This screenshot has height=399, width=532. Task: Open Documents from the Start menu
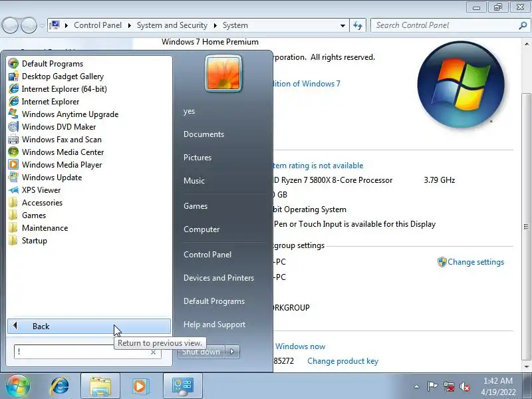tap(204, 134)
